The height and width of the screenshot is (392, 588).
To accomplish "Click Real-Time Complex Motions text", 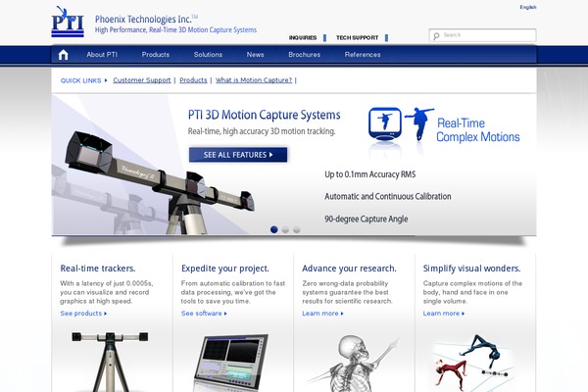I will [x=478, y=129].
